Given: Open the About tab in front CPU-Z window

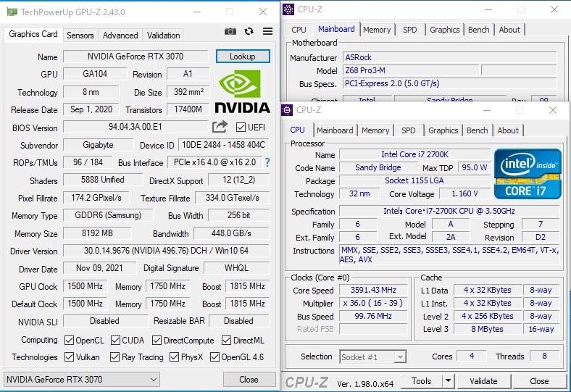Looking at the screenshot, I should click(508, 130).
